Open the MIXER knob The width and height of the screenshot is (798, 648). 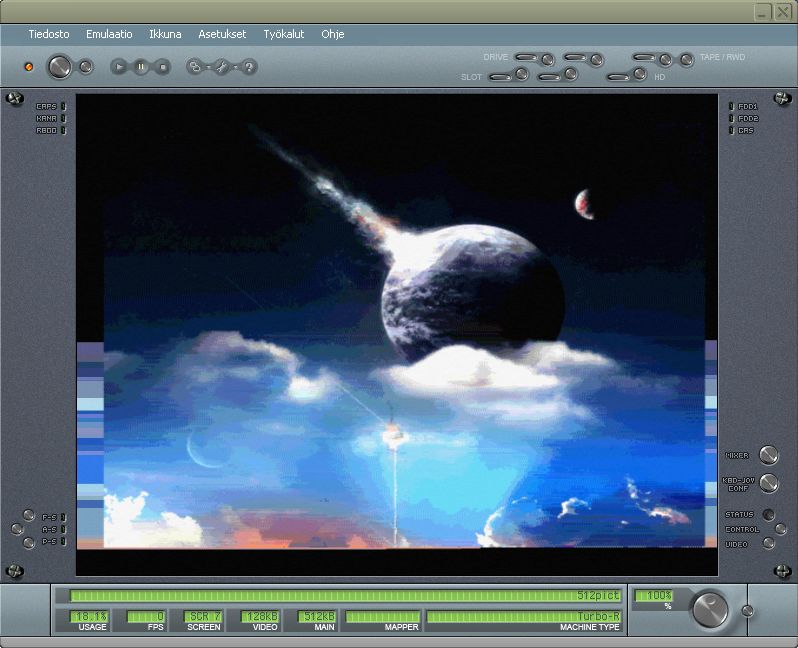pyautogui.click(x=768, y=455)
